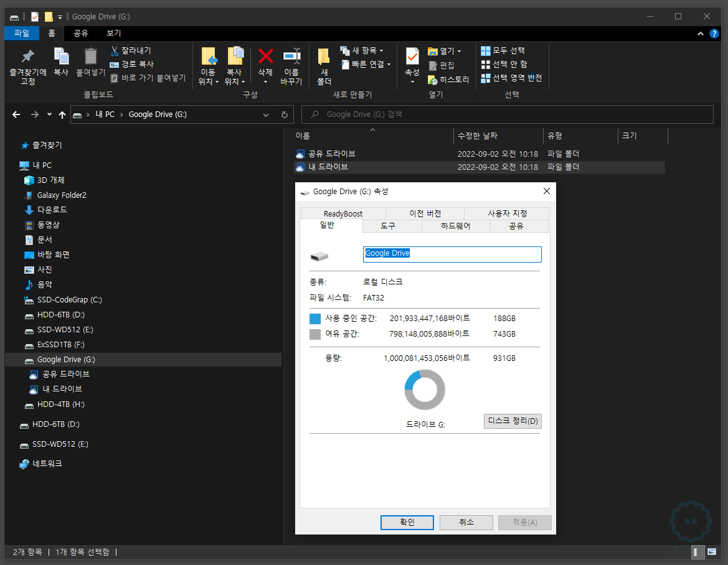Open Copy to (복사 위치) menu
The width and height of the screenshot is (728, 565).
[235, 67]
